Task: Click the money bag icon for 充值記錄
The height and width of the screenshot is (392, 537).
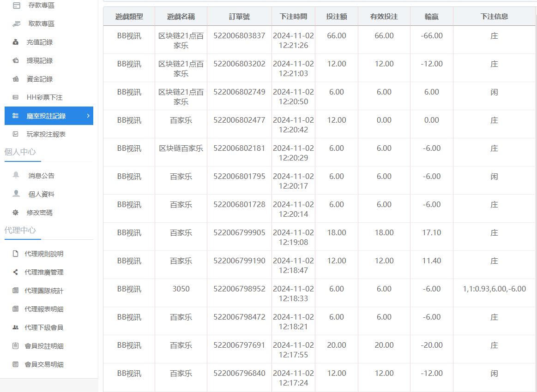Action: point(16,42)
